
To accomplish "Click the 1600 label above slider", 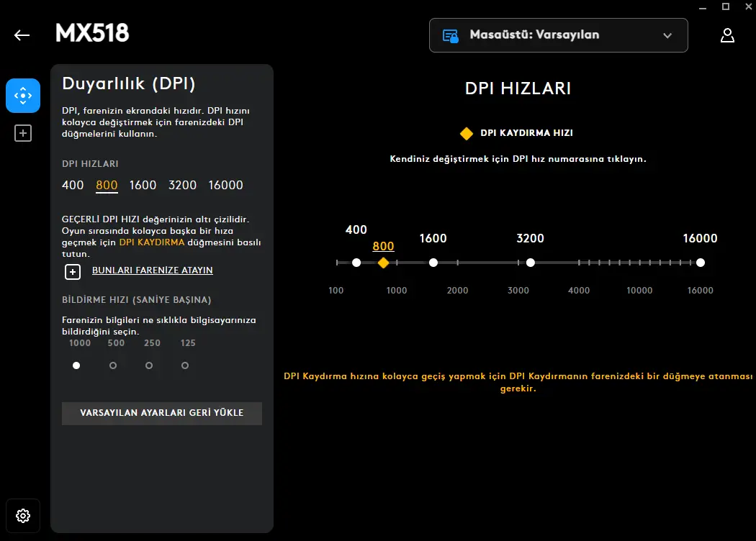I will tap(433, 238).
